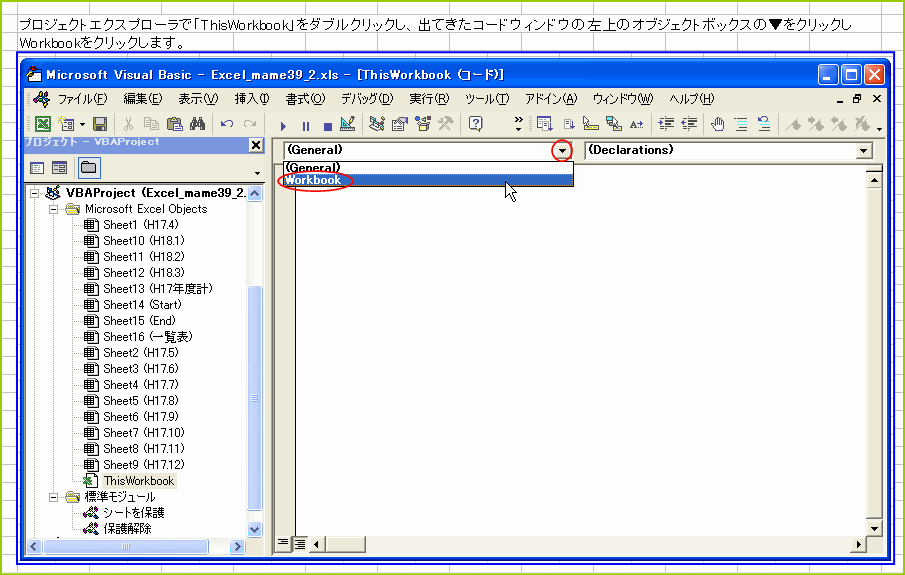Click the Paste clipboard icon
The width and height of the screenshot is (905, 575).
coord(174,124)
